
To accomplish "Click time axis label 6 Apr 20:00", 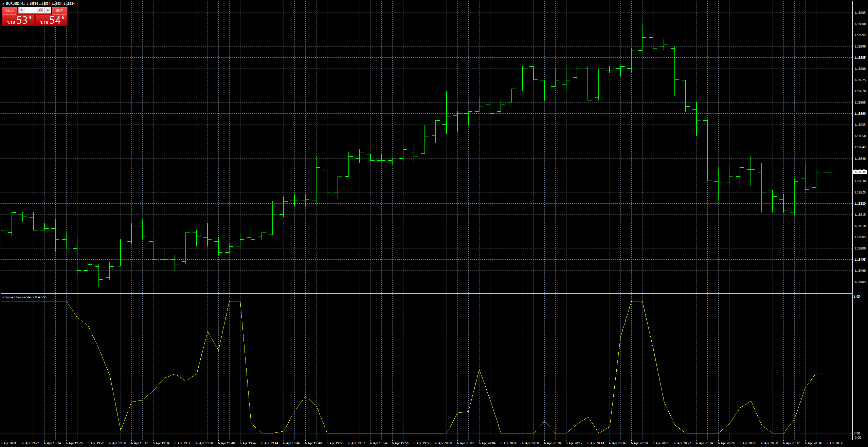I will click(444, 443).
